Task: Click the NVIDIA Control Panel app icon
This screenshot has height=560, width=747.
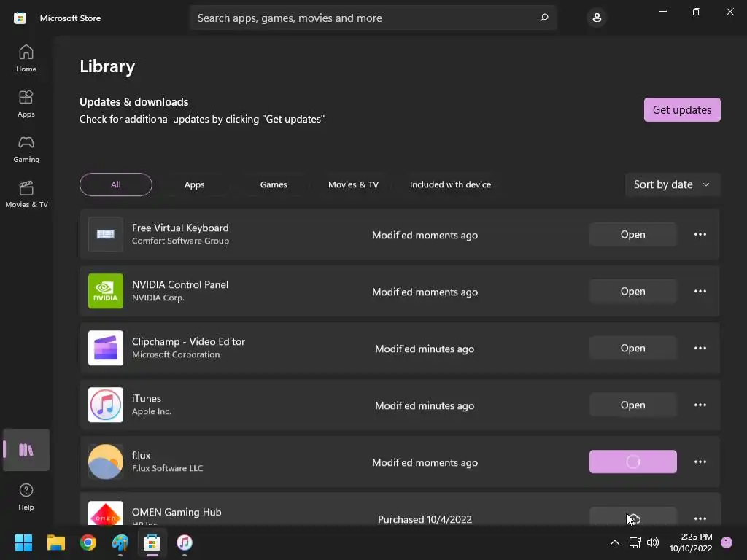Action: [106, 291]
